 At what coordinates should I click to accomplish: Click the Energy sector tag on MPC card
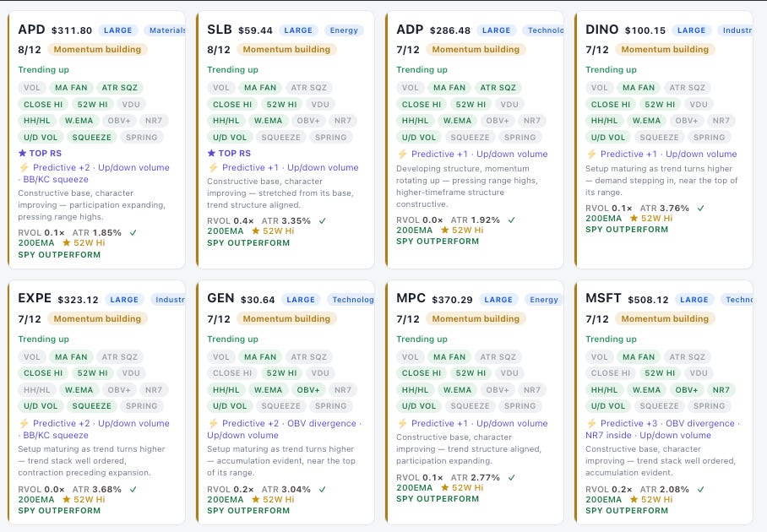coord(544,300)
